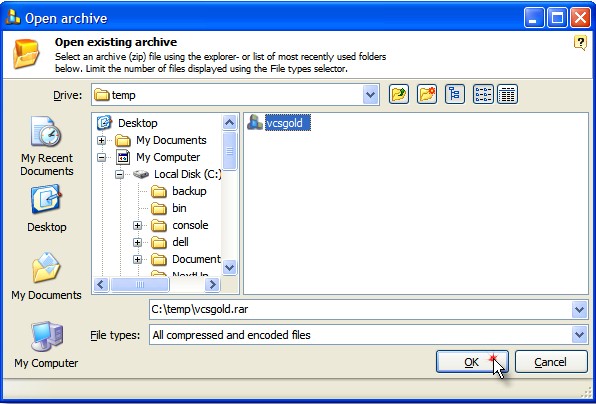
Task: Collapse the Local Disk (C:) node
Action: coord(119,174)
